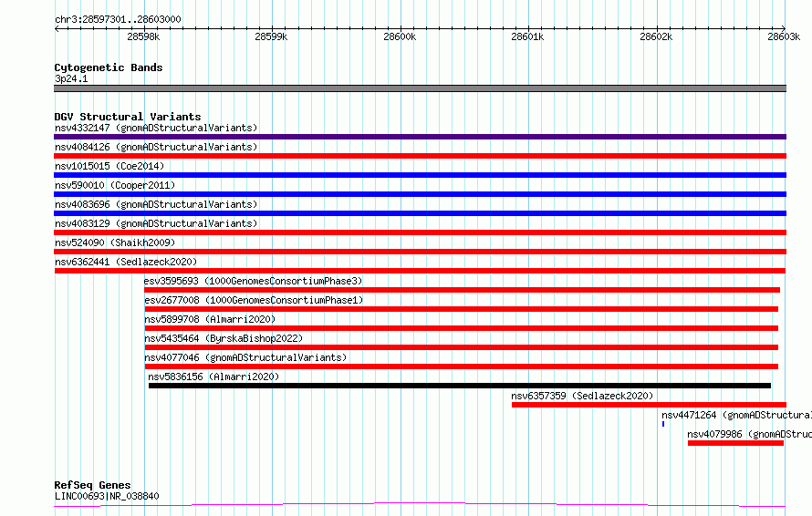Open the nsv4084126 (gnomADStructuralVariants) label
This screenshot has width=812, height=516.
pyautogui.click(x=156, y=147)
